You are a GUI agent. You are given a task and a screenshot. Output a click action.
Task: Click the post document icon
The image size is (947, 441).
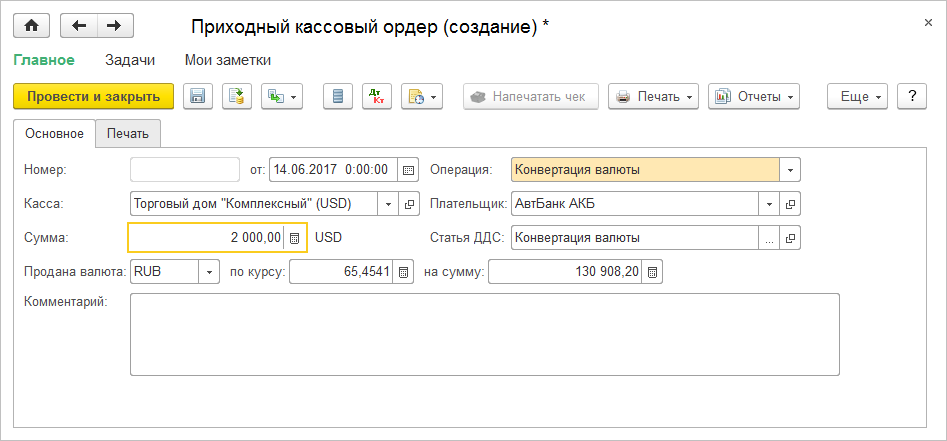(237, 96)
